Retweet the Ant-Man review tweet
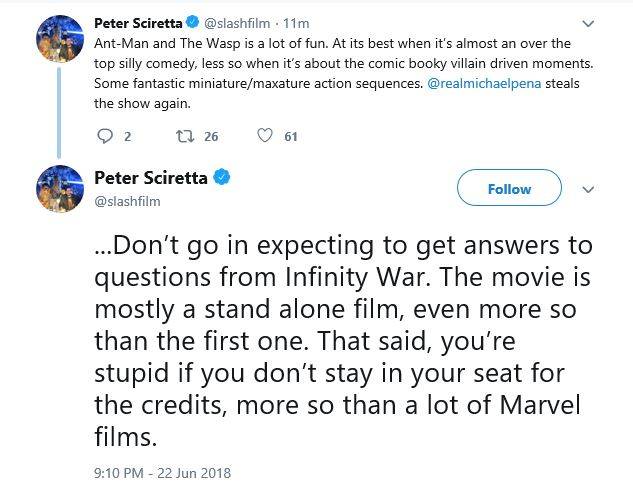The image size is (633, 491). coord(183,137)
